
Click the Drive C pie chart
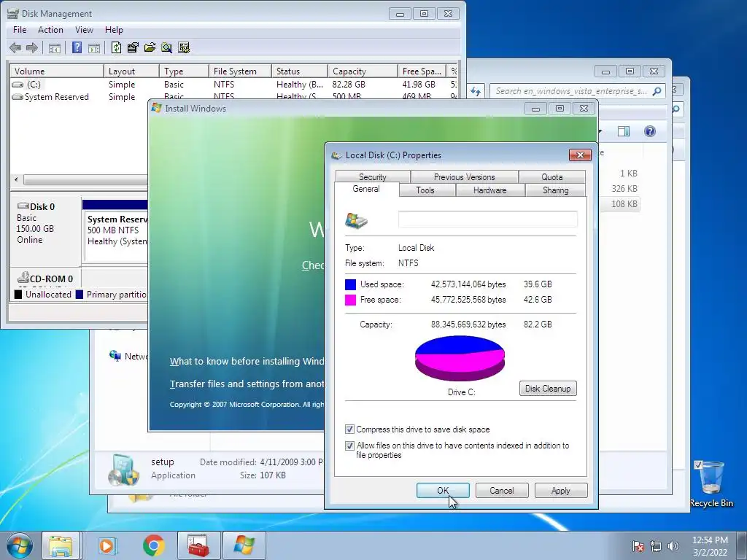point(460,358)
